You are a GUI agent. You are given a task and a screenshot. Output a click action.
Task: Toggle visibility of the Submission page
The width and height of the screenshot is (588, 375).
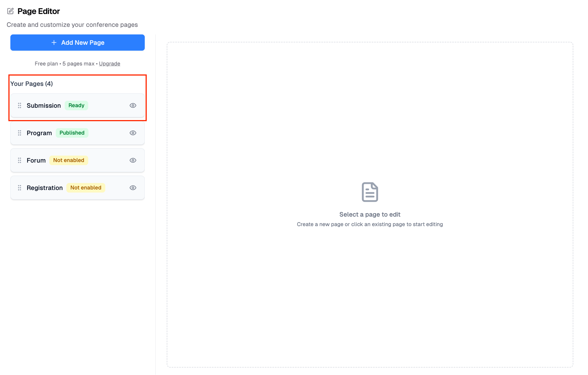pos(133,106)
